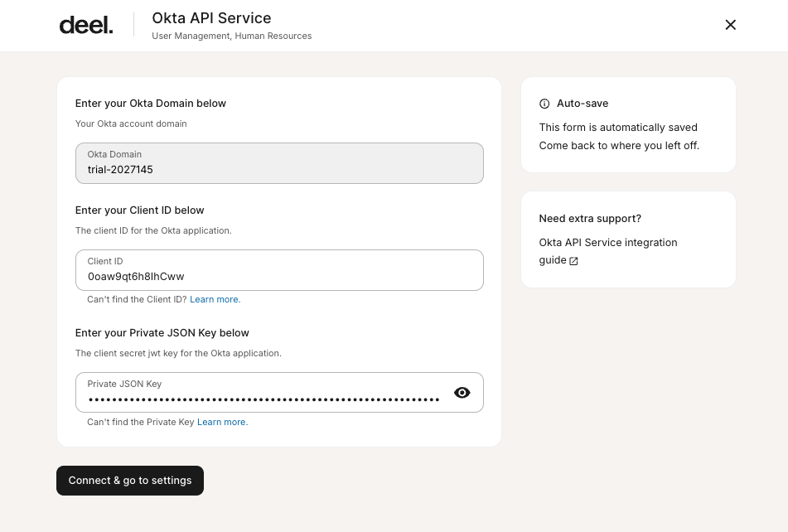Click the 'Enter your Okta Domain below' heading

pos(151,104)
